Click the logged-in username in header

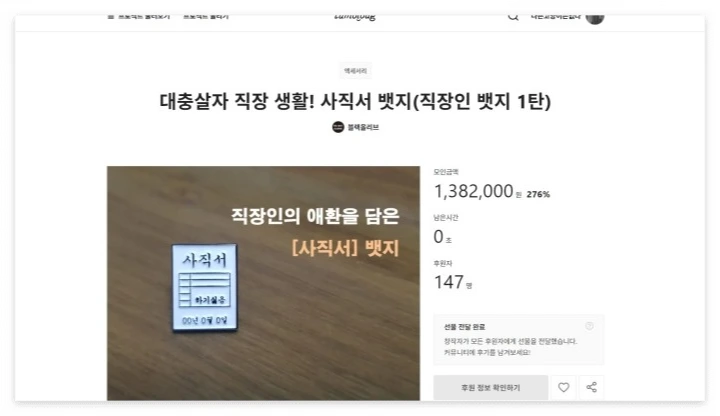(x=556, y=17)
